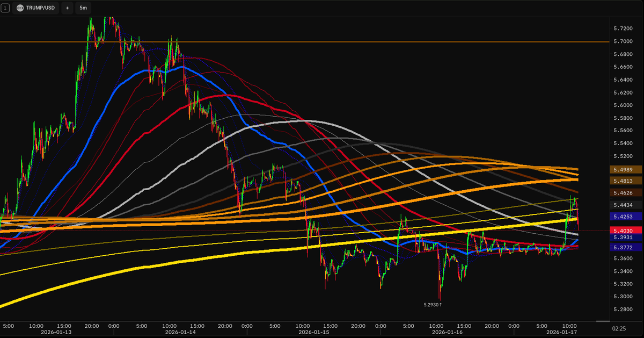Click the layout number 1 box

coord(5,8)
